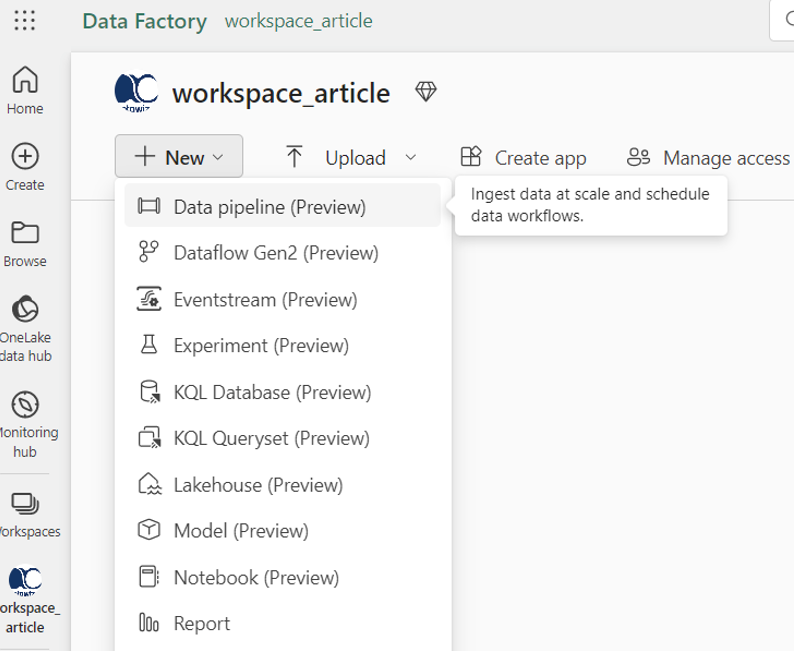Select Notebook (Preview) from the list

tap(256, 577)
